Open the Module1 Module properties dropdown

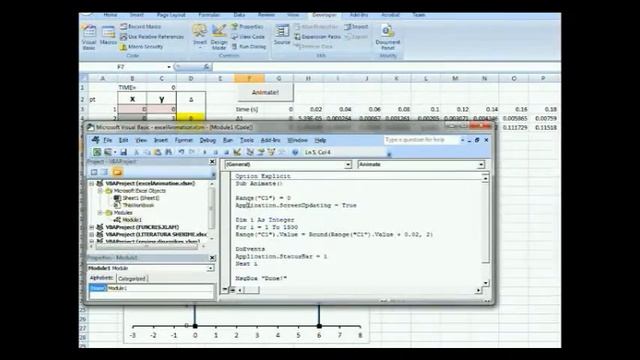pyautogui.click(x=210, y=268)
